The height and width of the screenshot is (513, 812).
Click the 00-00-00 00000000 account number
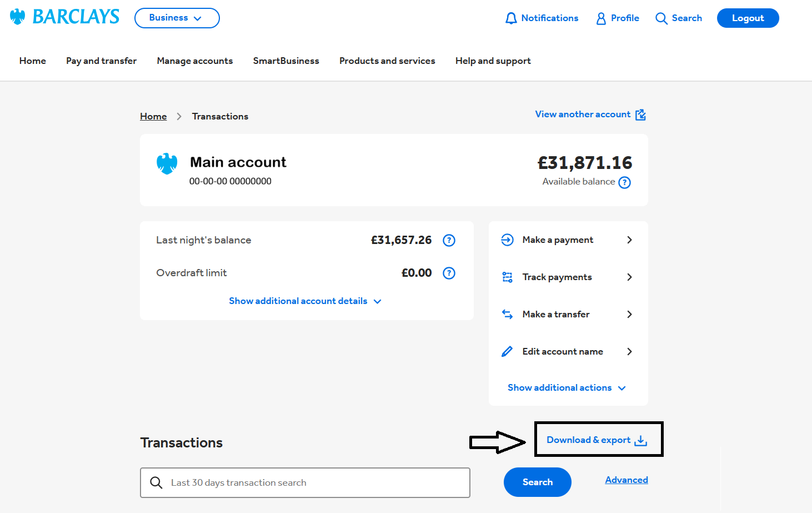coord(230,181)
